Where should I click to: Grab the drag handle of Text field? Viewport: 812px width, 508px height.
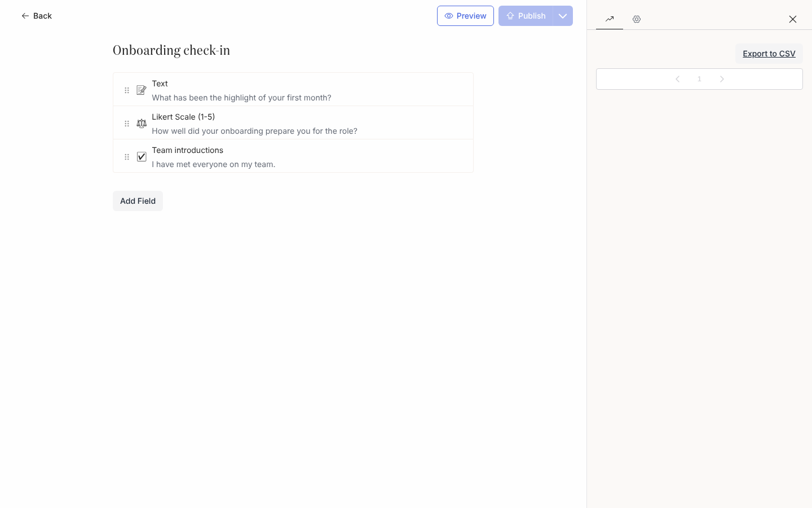[127, 90]
